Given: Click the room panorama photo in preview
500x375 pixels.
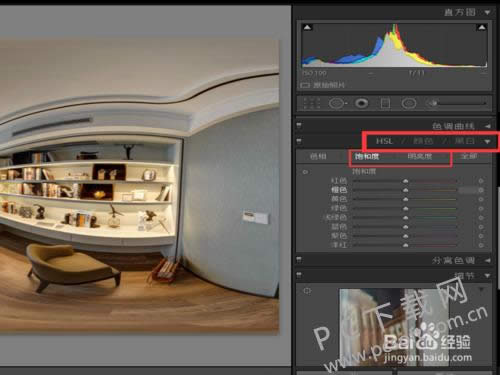Looking at the screenshot, I should pos(139,186).
